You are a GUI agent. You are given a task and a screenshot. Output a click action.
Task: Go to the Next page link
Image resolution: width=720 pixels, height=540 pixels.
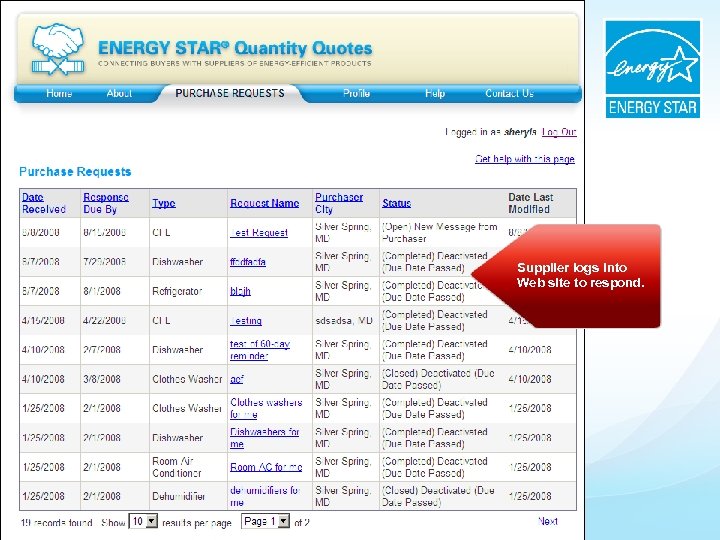[x=548, y=522]
